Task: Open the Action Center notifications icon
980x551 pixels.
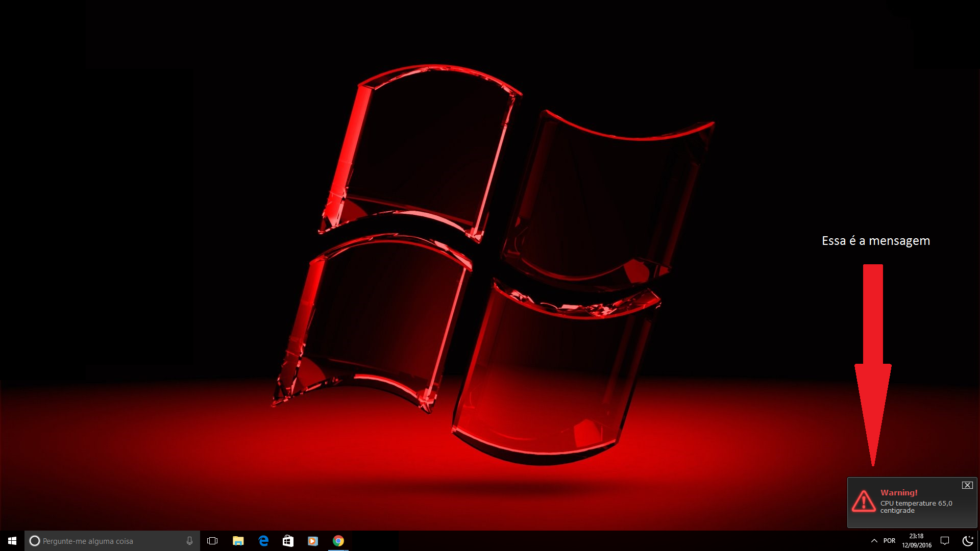Action: (945, 541)
